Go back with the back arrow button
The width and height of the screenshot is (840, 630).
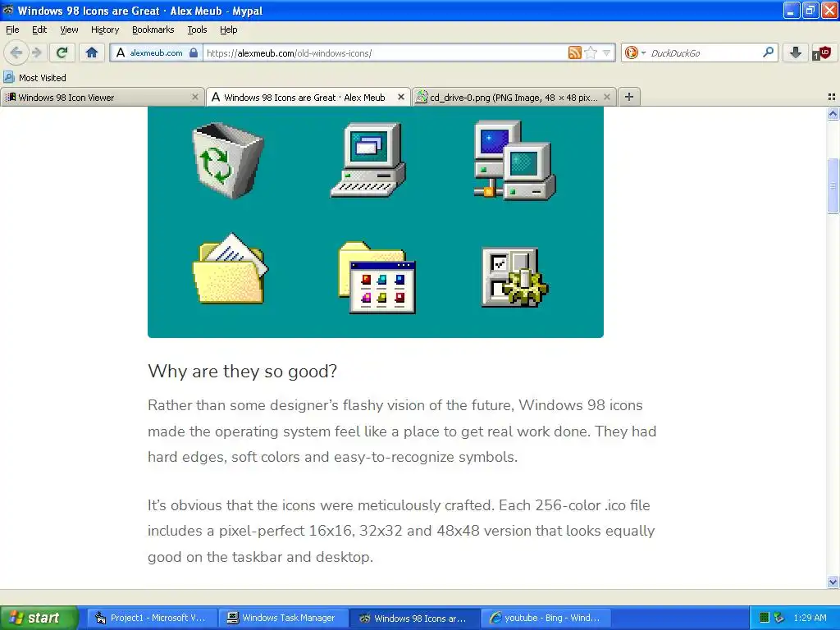16,52
